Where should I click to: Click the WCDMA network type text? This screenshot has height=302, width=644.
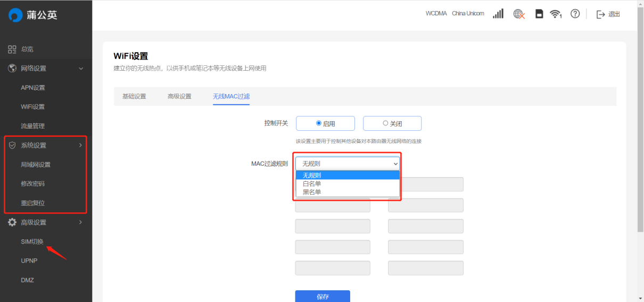pos(436,14)
